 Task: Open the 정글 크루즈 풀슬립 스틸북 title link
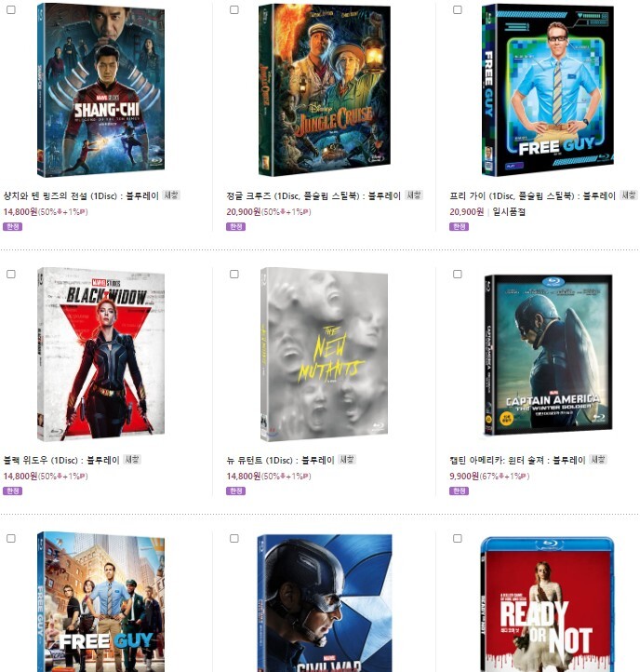[313, 195]
